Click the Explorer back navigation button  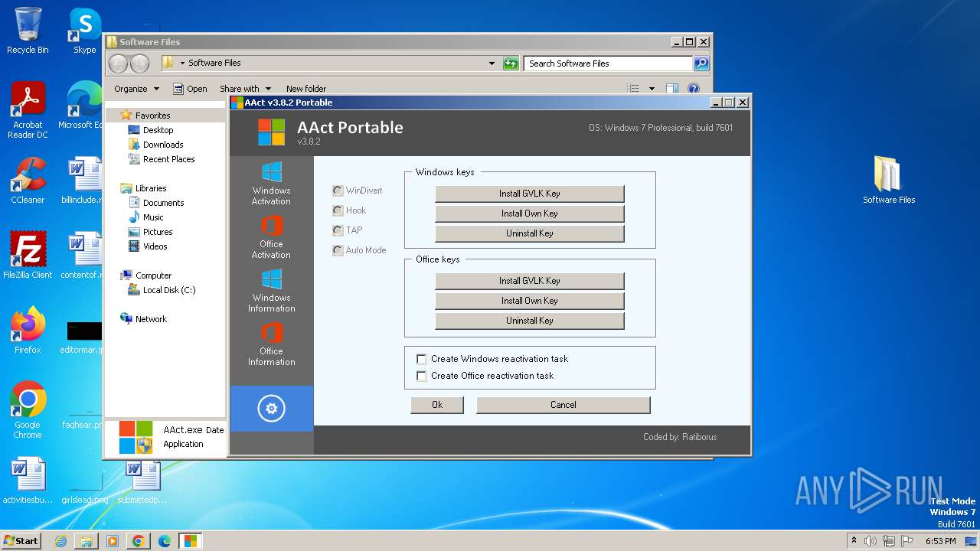click(119, 64)
